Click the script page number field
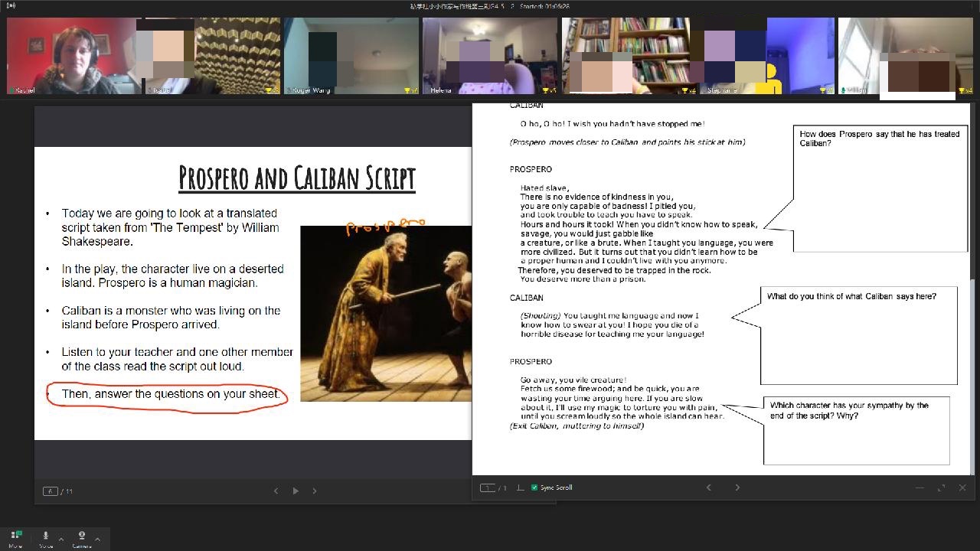Screen dimensions: 980x551 (487, 487)
